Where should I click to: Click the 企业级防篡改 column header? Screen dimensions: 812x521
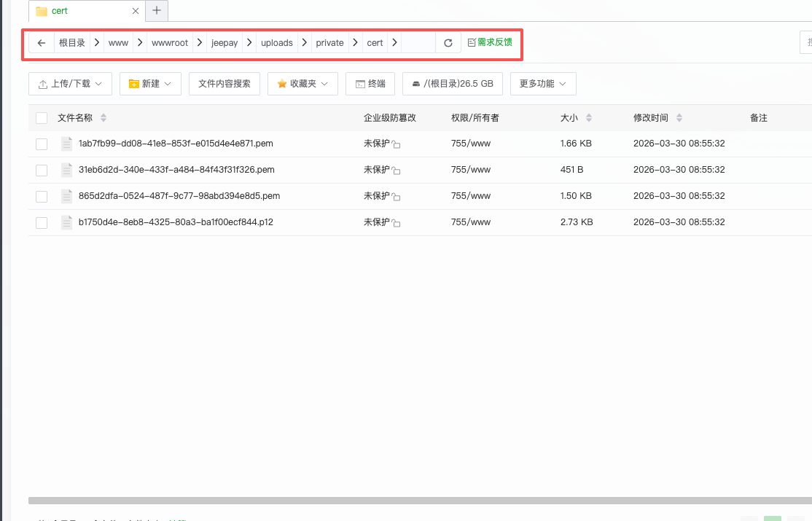pos(390,118)
